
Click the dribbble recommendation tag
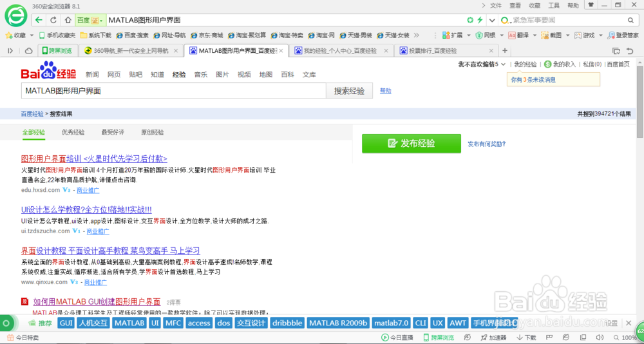[x=287, y=323]
